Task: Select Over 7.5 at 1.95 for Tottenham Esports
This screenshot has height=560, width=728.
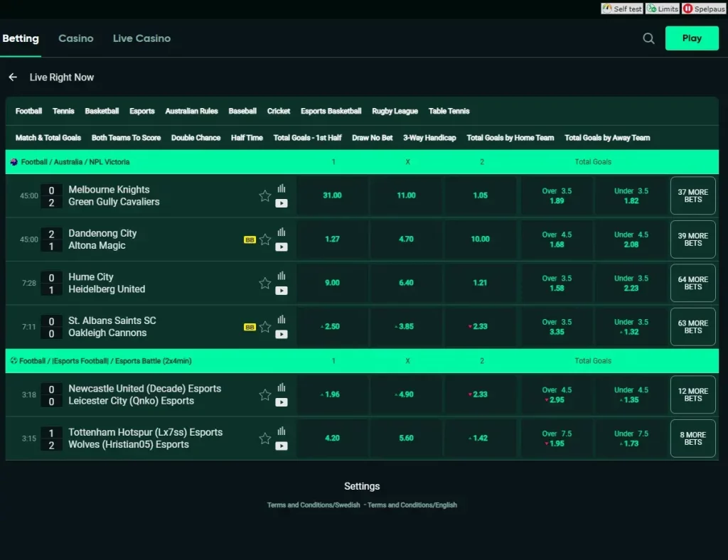Action: [557, 438]
